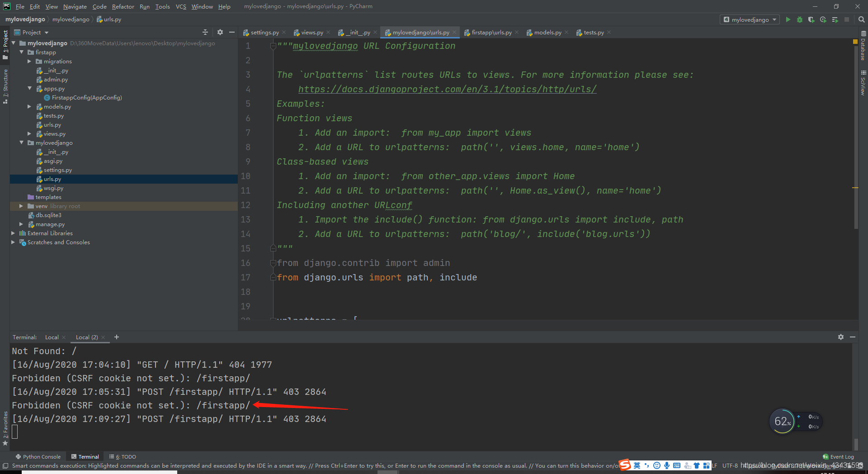Viewport: 868px width, 474px height.
Task: Open Project panel settings gear
Action: tap(220, 32)
